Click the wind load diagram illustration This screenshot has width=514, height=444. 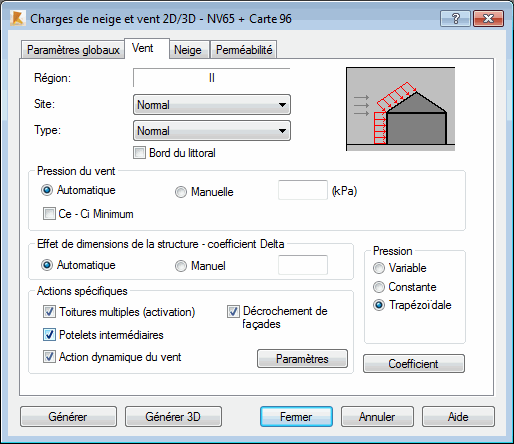[x=400, y=109]
